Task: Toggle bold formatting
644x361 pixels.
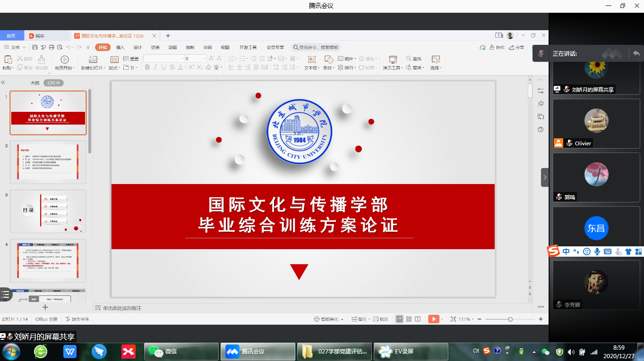Action: 147,67
